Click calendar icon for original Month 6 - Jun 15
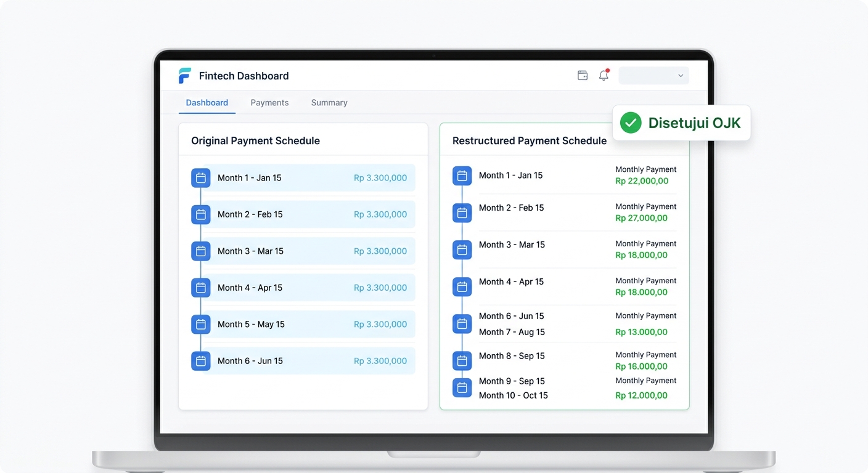Image resolution: width=868 pixels, height=473 pixels. (201, 361)
